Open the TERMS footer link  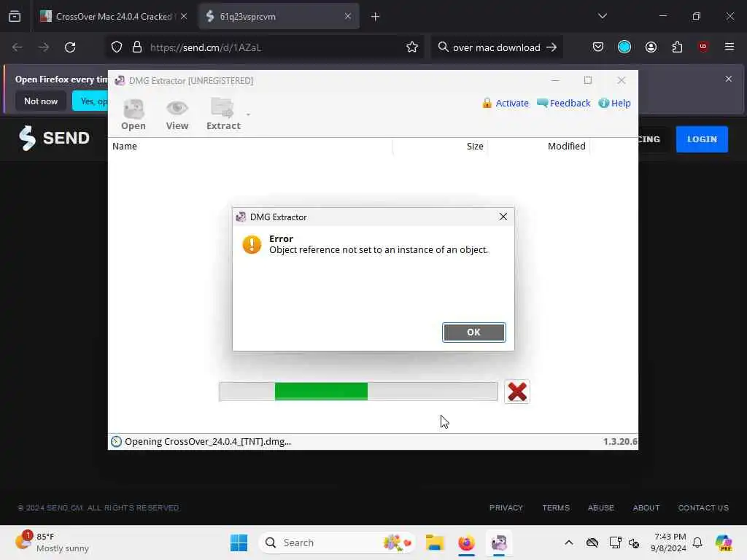555,507
